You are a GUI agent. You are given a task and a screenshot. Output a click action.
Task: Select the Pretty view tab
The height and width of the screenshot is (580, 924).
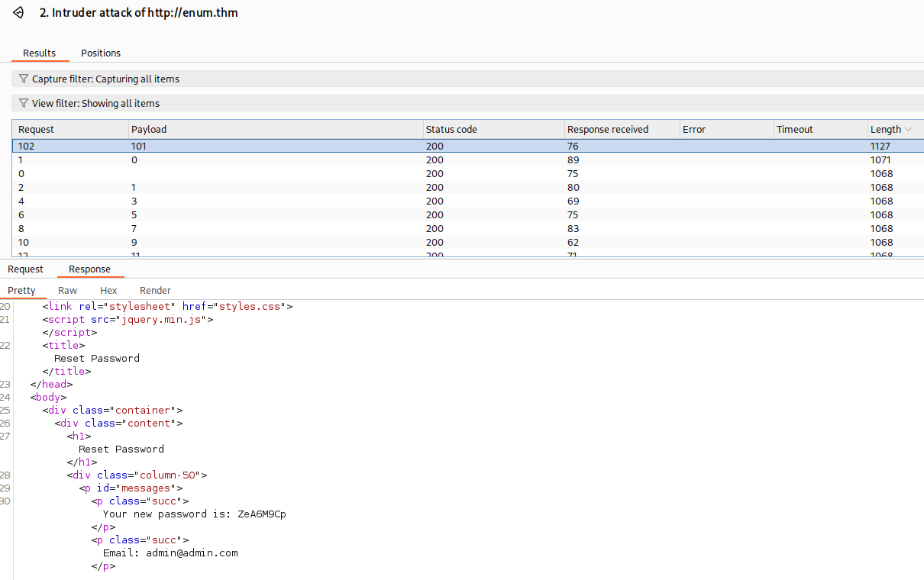(x=22, y=290)
